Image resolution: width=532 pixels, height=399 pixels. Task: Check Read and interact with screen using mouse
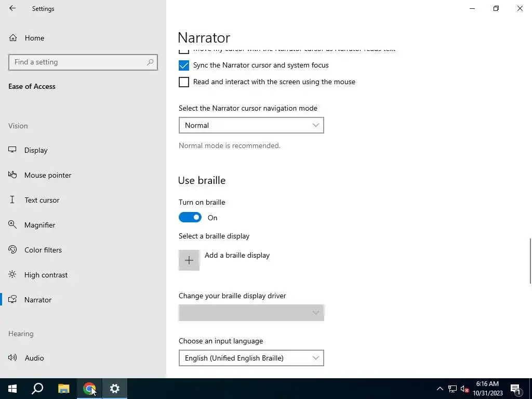coord(184,82)
